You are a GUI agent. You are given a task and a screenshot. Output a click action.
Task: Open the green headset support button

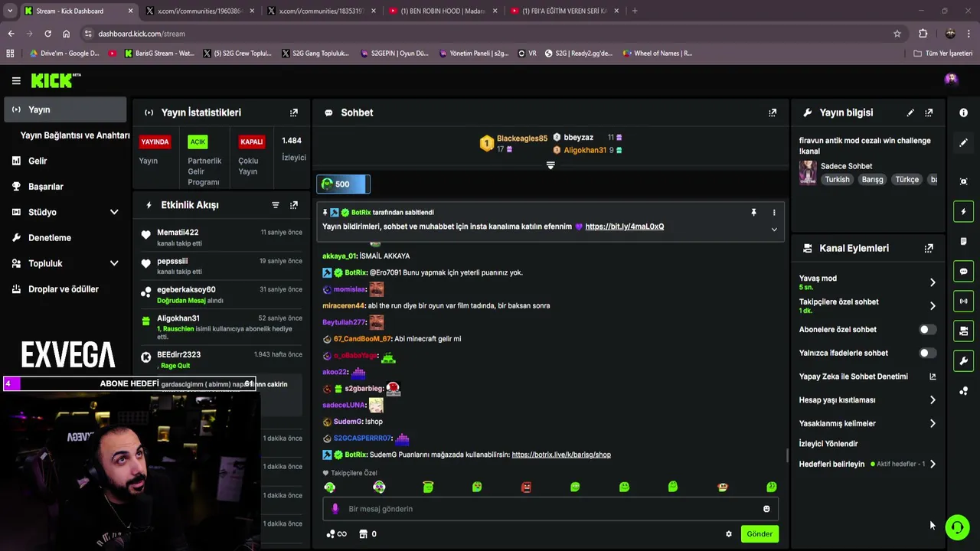[x=957, y=527]
